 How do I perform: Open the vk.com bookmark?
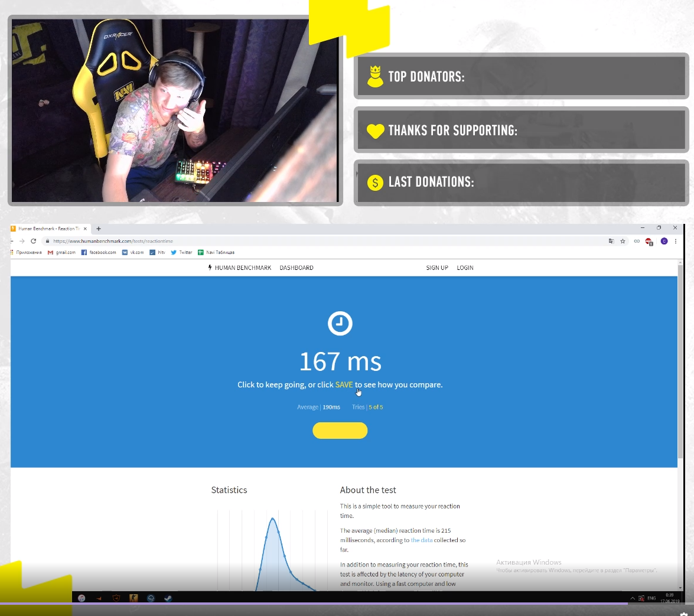click(133, 252)
